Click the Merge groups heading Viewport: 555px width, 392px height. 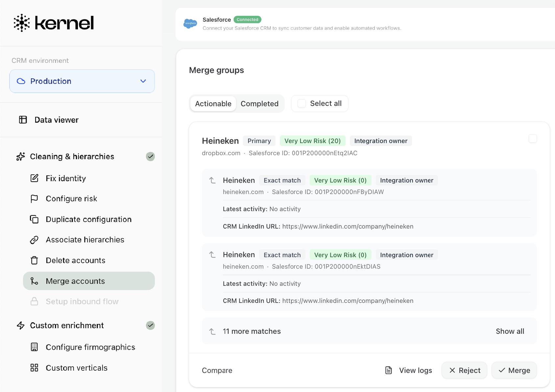(x=216, y=70)
